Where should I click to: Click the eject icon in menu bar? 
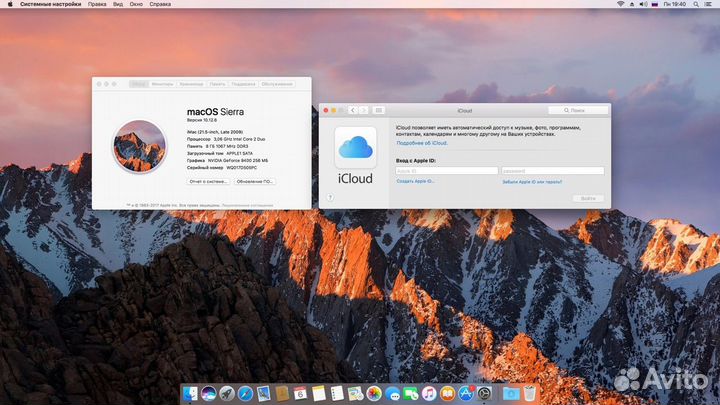(632, 4)
